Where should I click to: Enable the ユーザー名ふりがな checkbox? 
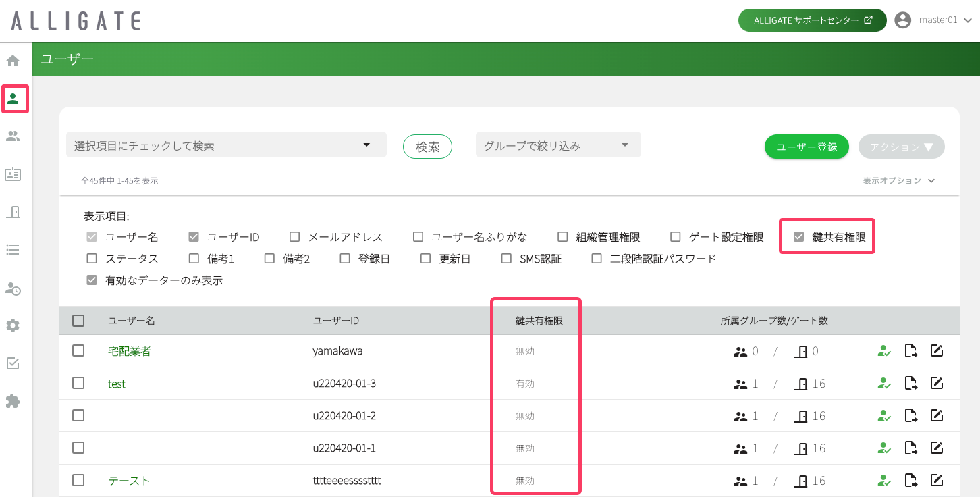pos(418,237)
